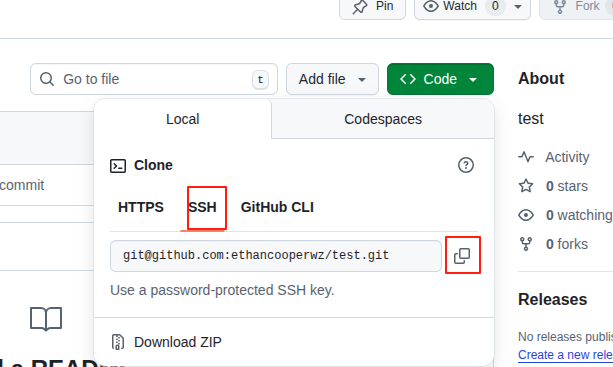Switch to the Local tab
613x367 pixels.
pos(183,119)
